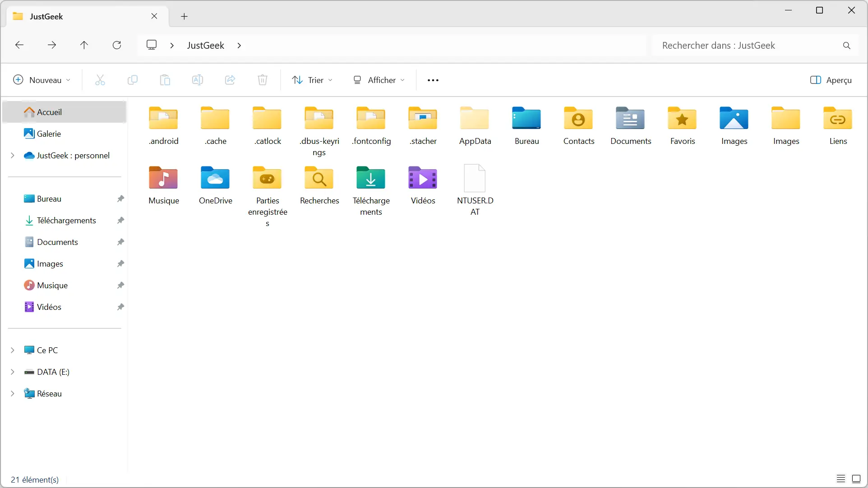Image resolution: width=868 pixels, height=488 pixels.
Task: Select the Vidéos folder in file pane
Action: tap(423, 185)
